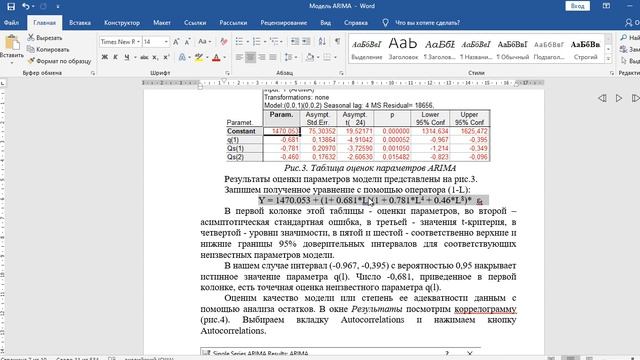Increase font size with the larger A
Screen dimensions: 640x360
pos(176,42)
